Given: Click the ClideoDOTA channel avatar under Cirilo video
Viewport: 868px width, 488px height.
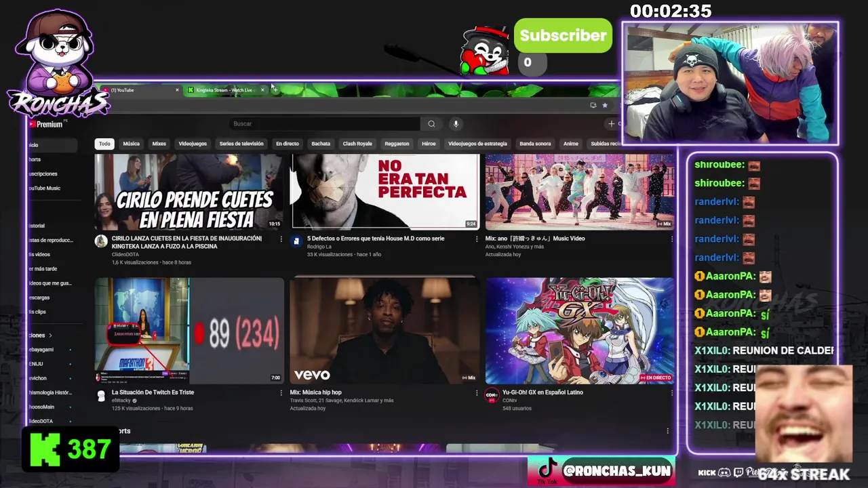Looking at the screenshot, I should tap(101, 241).
